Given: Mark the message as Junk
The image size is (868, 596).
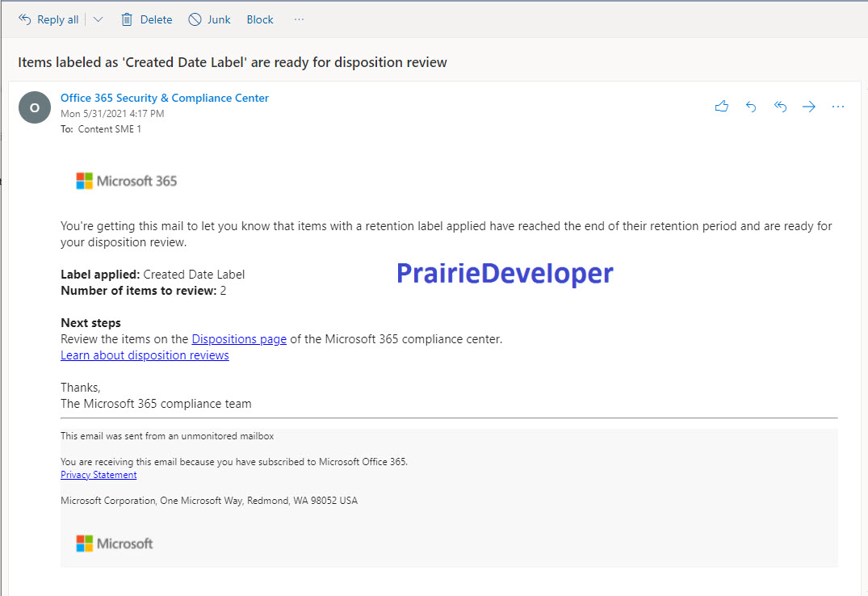Looking at the screenshot, I should tap(210, 19).
